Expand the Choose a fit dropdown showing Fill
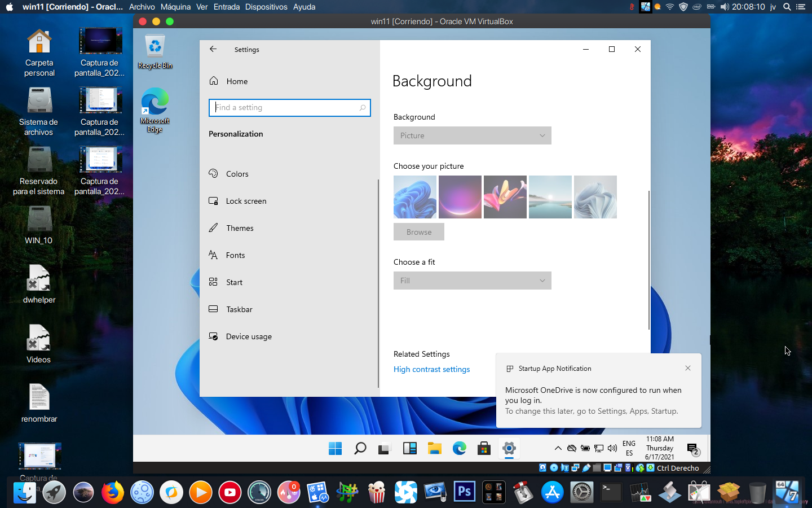812x508 pixels. [473, 281]
